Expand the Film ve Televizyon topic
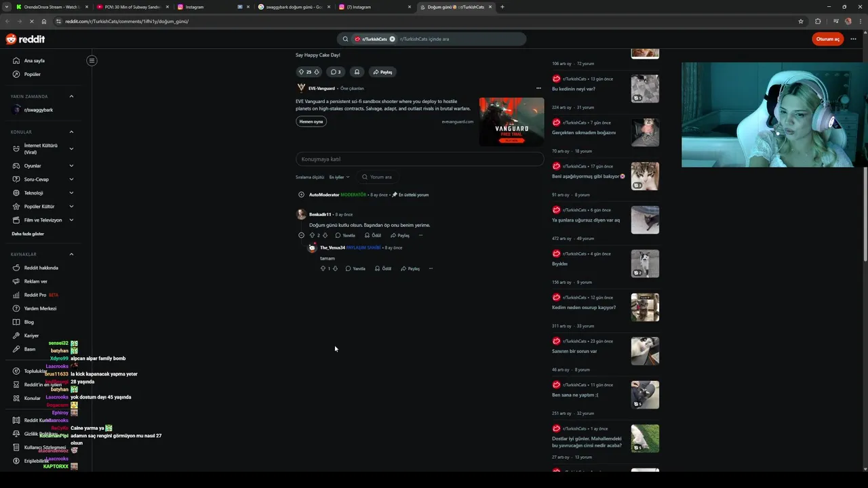Viewport: 868px width, 488px height. click(71, 220)
